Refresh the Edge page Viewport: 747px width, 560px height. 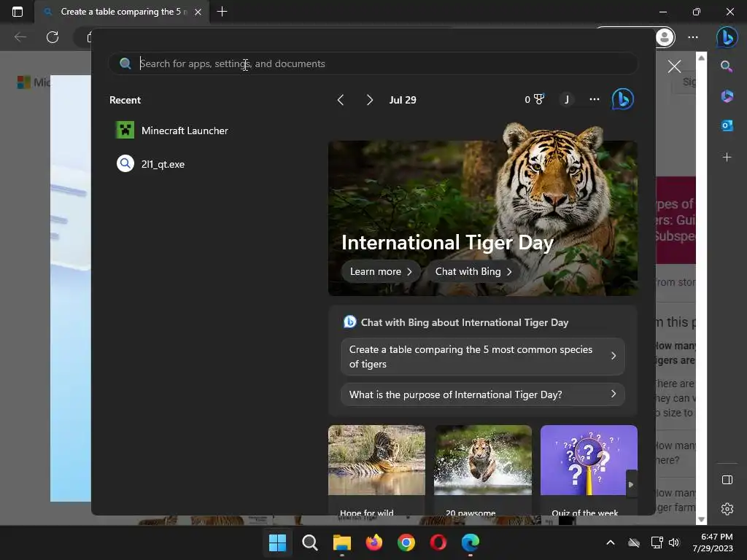tap(53, 37)
